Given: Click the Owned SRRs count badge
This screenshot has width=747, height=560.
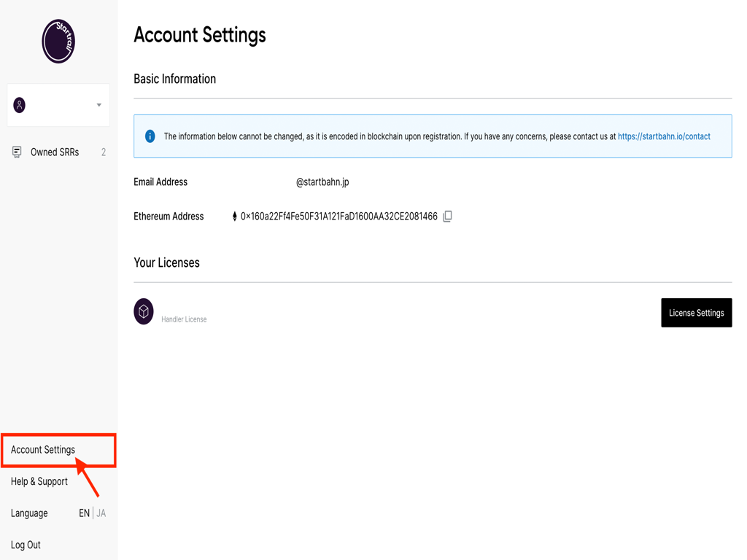Looking at the screenshot, I should click(104, 152).
